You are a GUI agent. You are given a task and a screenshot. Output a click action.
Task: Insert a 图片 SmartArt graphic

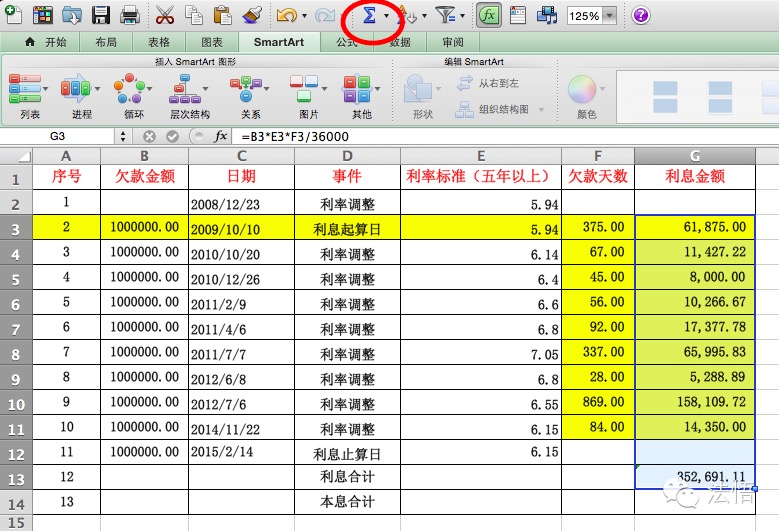click(x=308, y=96)
